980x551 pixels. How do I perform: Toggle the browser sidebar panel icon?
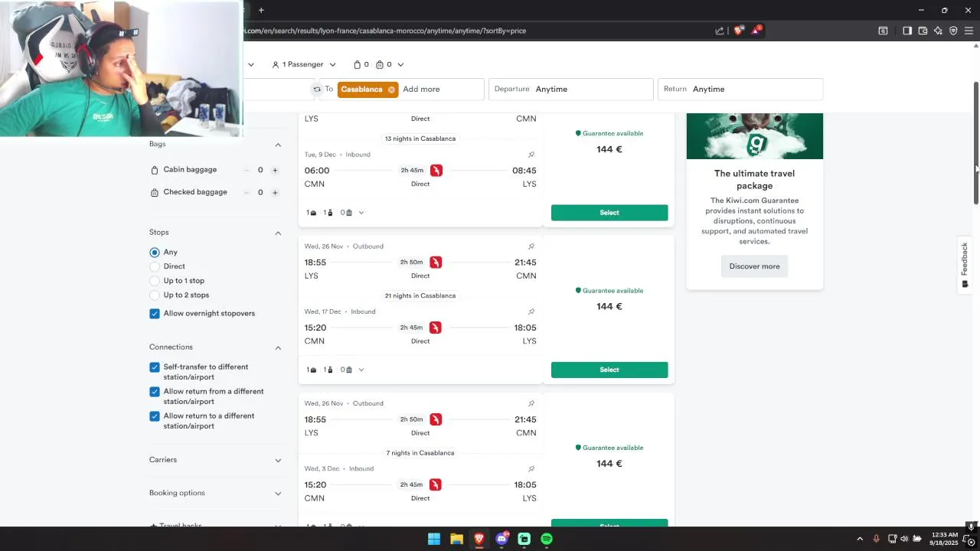tap(907, 31)
